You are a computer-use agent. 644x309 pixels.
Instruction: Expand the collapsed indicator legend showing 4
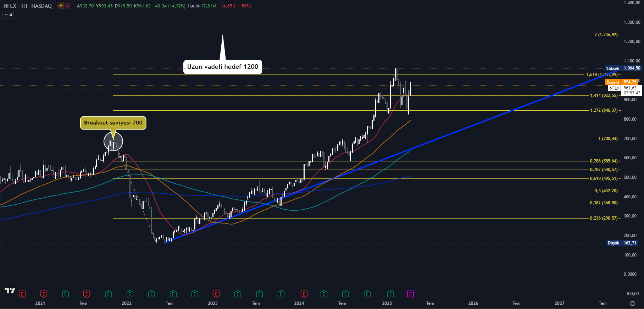click(8, 15)
